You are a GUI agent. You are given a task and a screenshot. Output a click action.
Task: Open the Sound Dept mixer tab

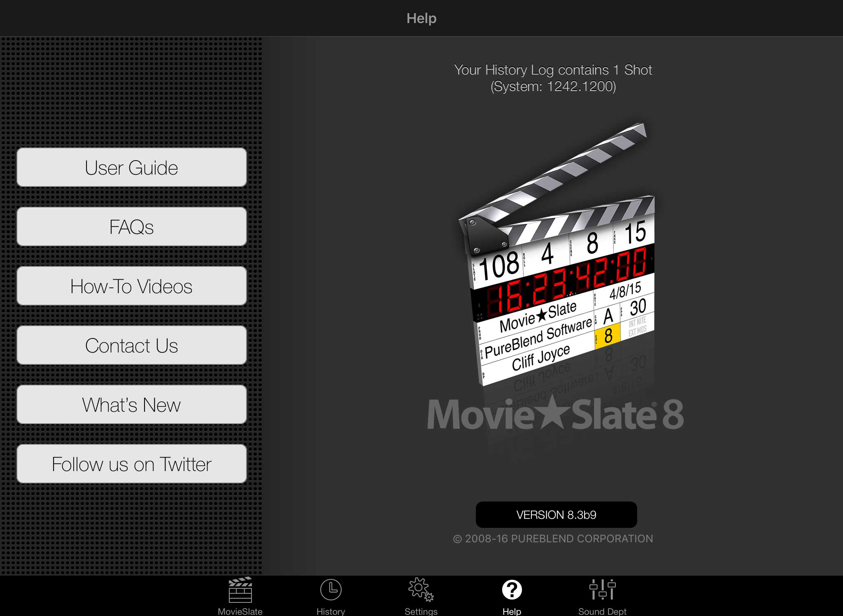pyautogui.click(x=602, y=596)
